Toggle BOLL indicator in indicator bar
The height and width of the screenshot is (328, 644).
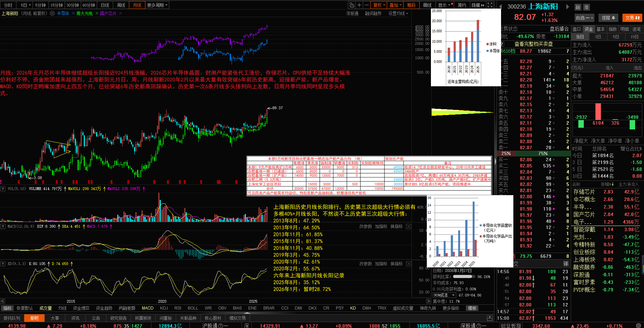(x=193, y=308)
